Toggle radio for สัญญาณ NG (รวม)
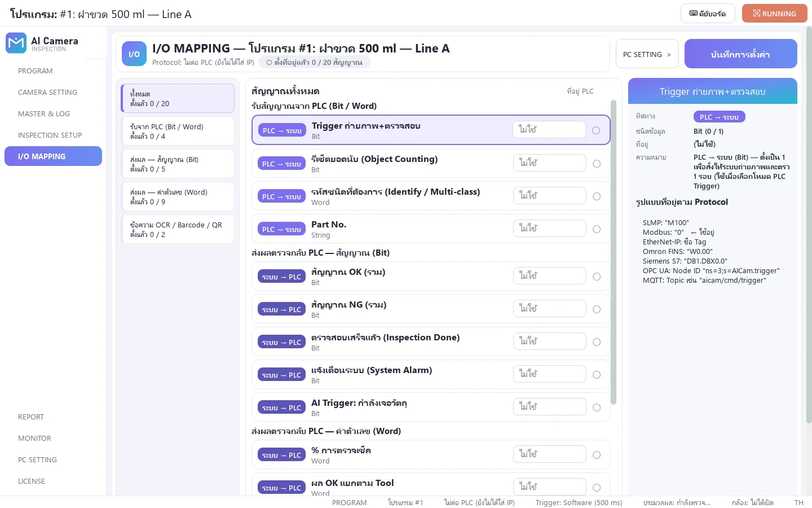Image resolution: width=812 pixels, height=508 pixels. (x=597, y=309)
